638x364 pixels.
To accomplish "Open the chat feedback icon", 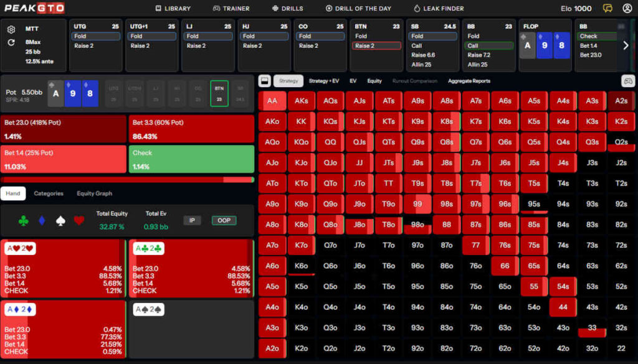I will tap(607, 9).
